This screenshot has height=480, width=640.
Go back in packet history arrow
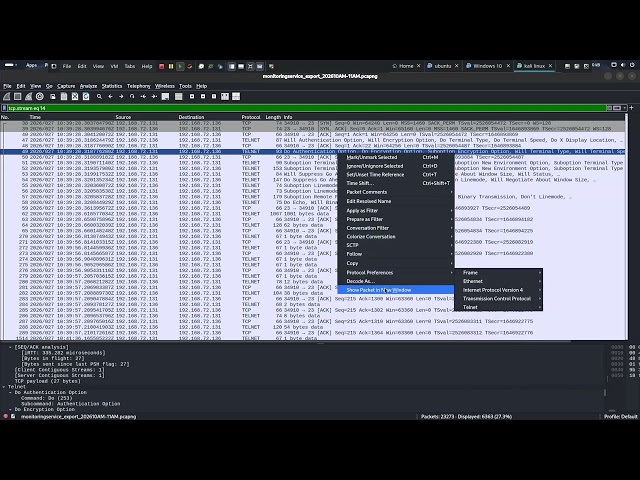tap(110, 97)
